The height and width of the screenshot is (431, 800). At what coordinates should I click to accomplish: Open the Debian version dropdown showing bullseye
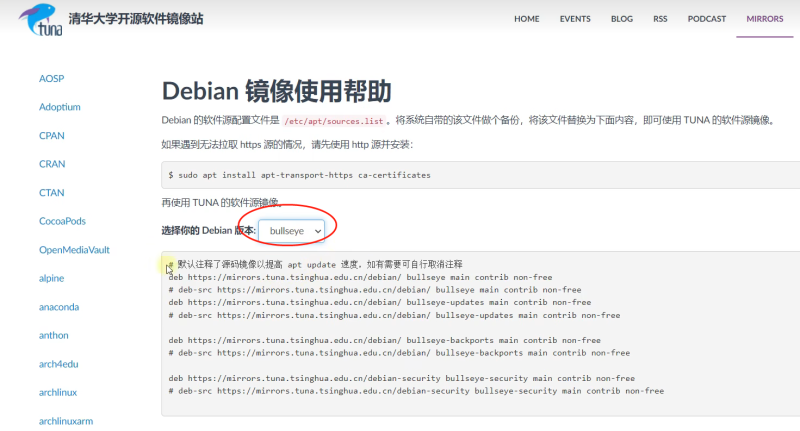pos(291,231)
